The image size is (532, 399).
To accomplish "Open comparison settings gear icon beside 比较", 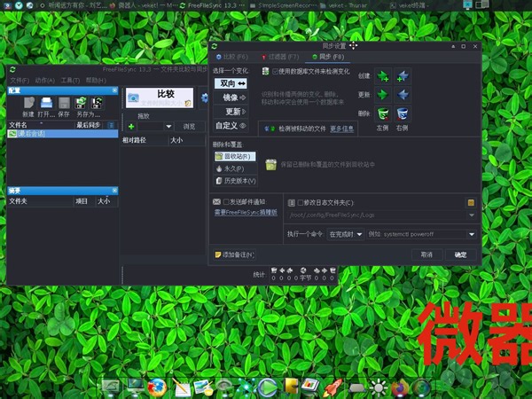I will point(205,98).
